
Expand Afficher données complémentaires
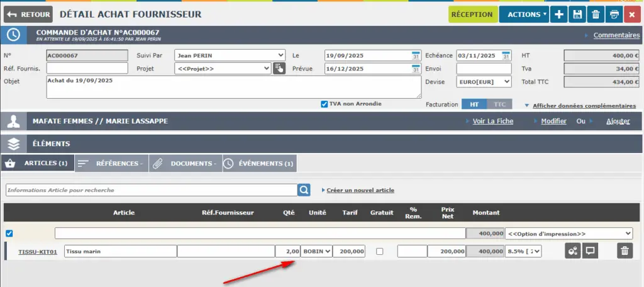[x=584, y=106]
